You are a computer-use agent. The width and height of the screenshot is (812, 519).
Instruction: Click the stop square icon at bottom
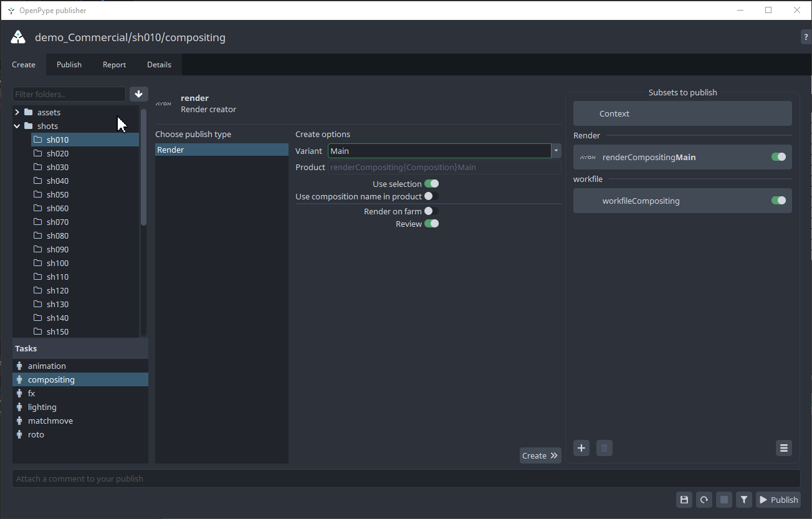point(724,500)
